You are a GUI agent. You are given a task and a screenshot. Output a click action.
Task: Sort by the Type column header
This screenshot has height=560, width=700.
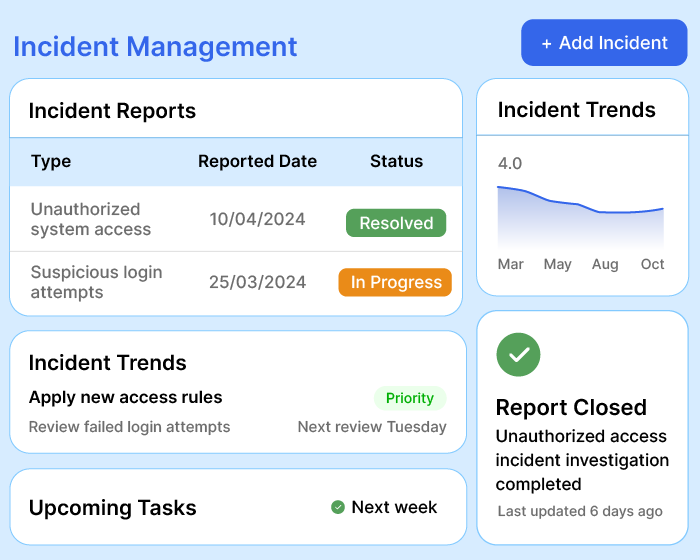(51, 161)
